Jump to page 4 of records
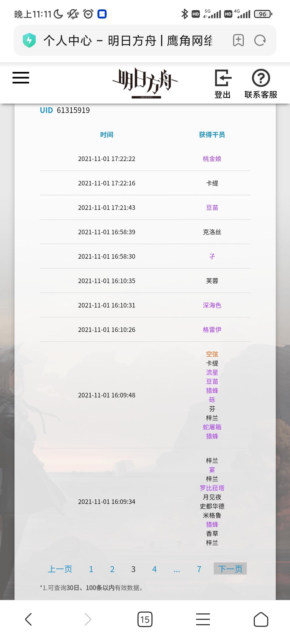 coord(154,569)
